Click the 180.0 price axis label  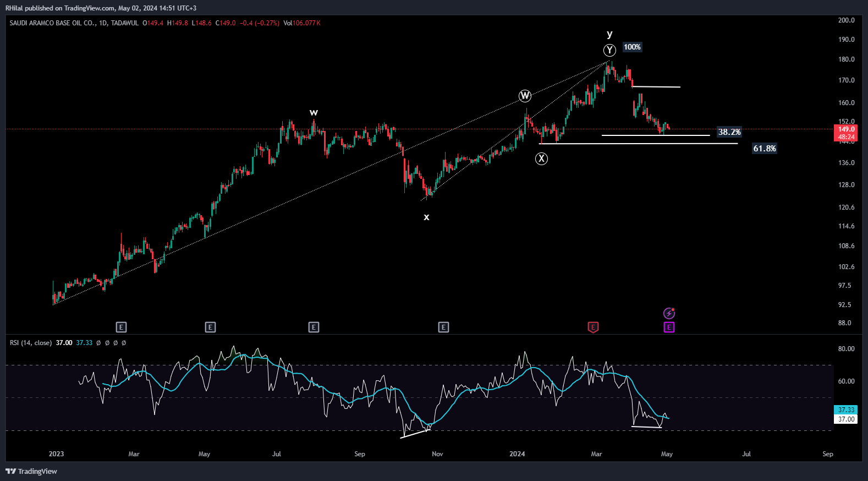click(847, 59)
